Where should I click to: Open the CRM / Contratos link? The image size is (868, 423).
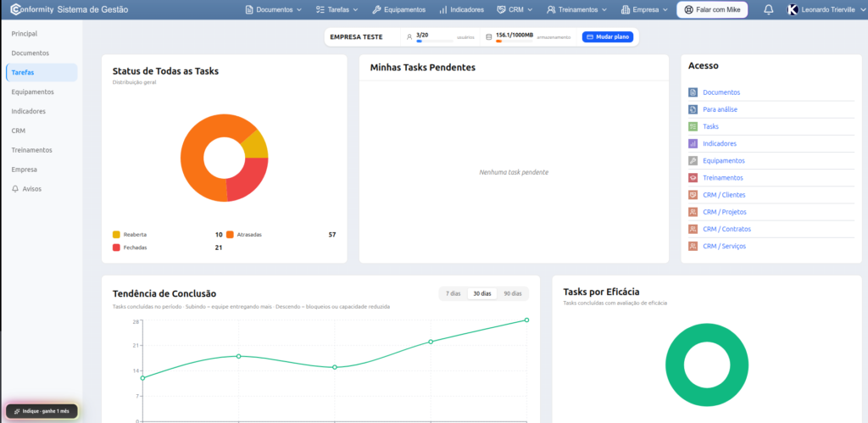point(726,229)
